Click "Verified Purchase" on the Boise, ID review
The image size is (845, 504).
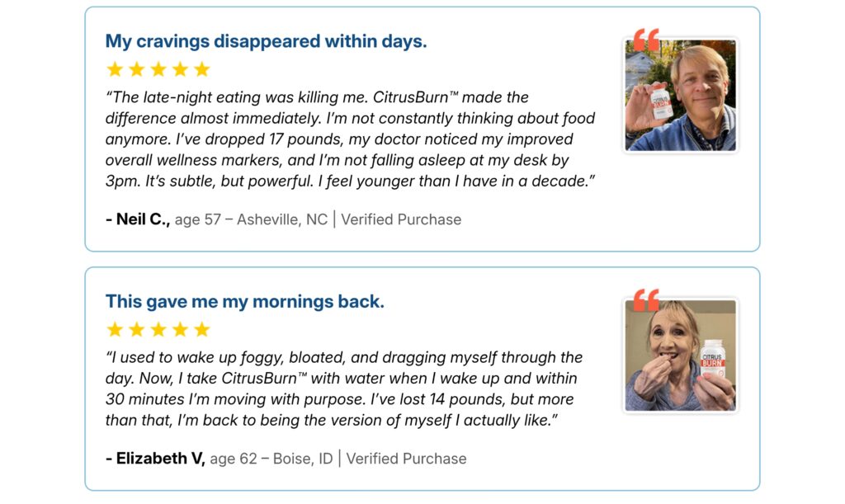[406, 459]
